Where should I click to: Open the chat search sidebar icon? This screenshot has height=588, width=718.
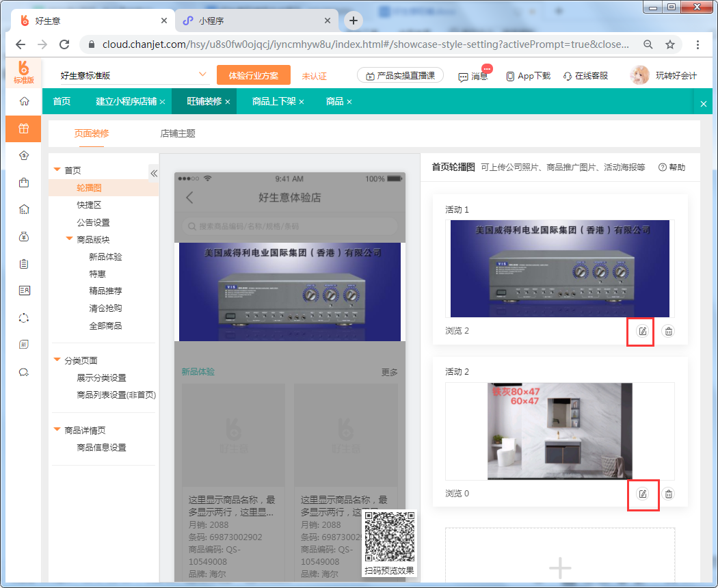point(24,372)
